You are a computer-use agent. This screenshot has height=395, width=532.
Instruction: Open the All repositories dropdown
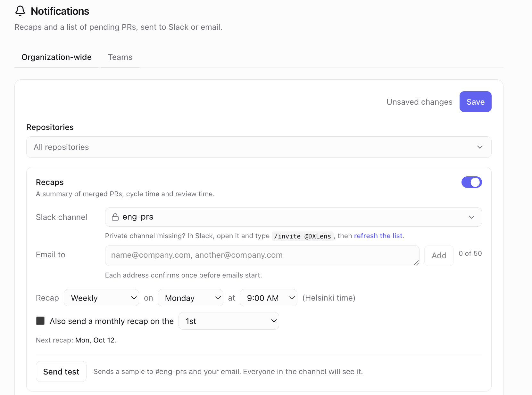click(x=259, y=147)
